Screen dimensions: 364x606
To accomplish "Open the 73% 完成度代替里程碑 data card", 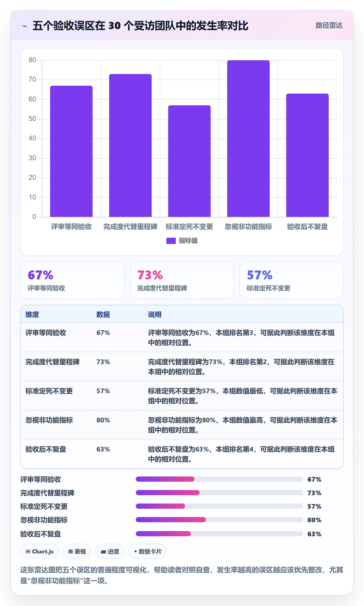I will point(182,280).
